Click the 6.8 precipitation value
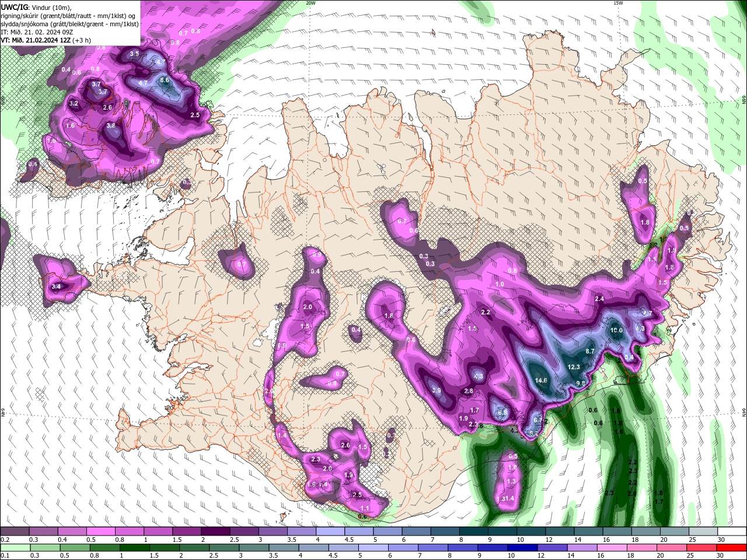The height and width of the screenshot is (560, 747). (502, 412)
